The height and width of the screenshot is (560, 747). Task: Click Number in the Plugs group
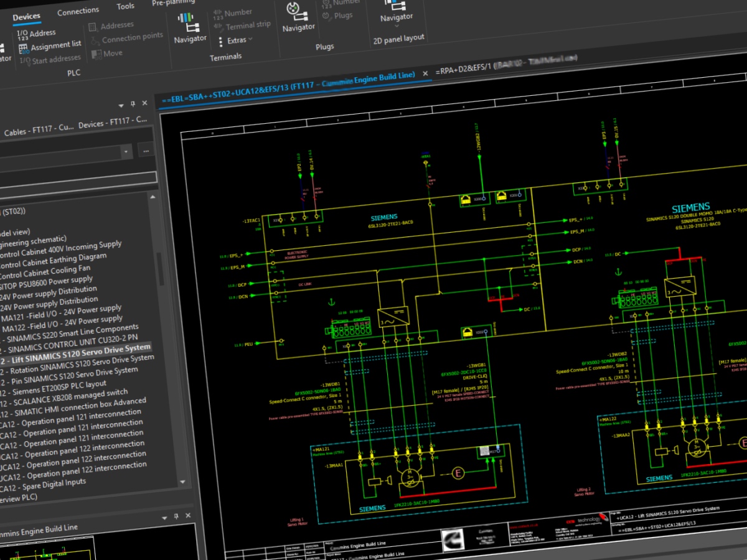click(x=341, y=2)
